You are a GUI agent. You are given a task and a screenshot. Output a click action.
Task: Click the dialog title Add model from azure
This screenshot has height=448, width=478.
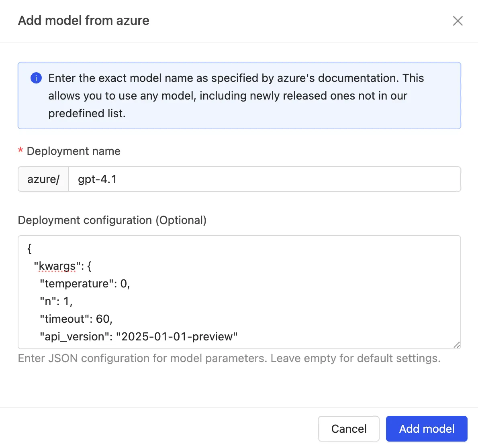tap(83, 20)
